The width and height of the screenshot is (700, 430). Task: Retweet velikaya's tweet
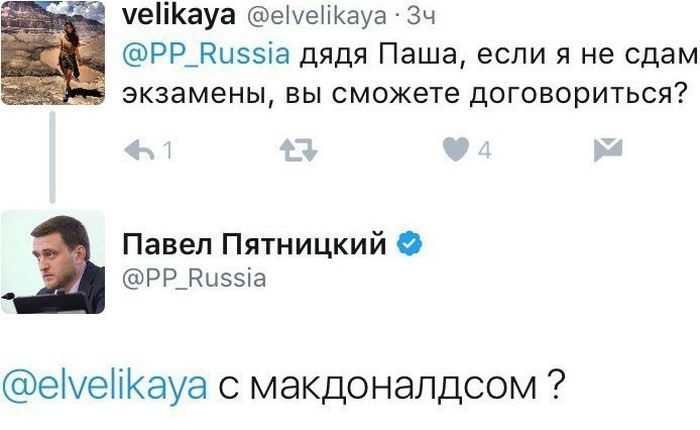point(297,150)
